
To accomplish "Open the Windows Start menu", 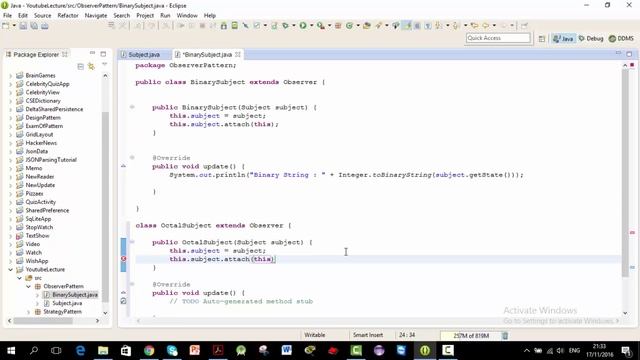I will (x=11, y=350).
